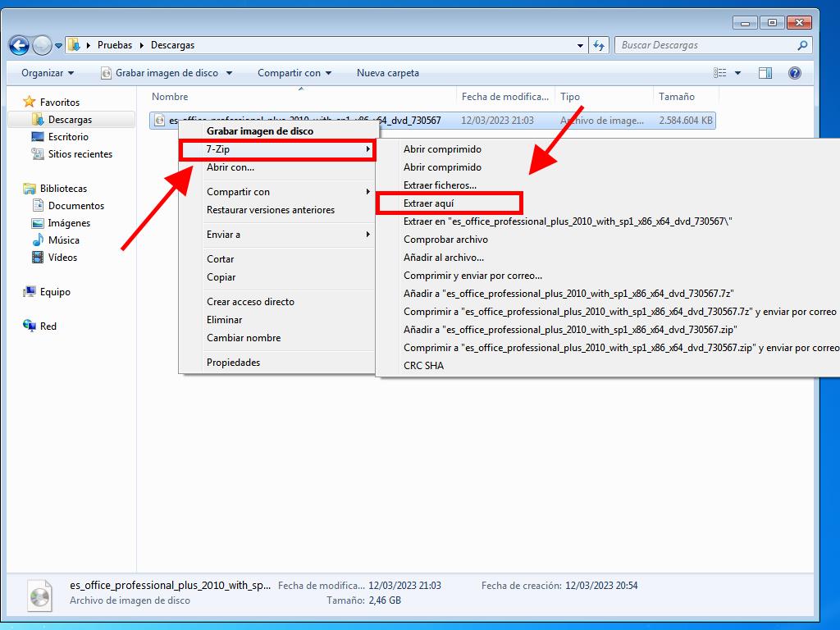
Task: Expand the Organizar dropdown menu
Action: point(48,73)
